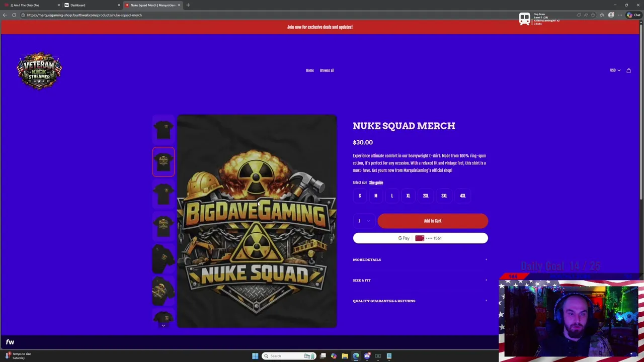Open the Fourthwall fw logo in footer

(10, 342)
